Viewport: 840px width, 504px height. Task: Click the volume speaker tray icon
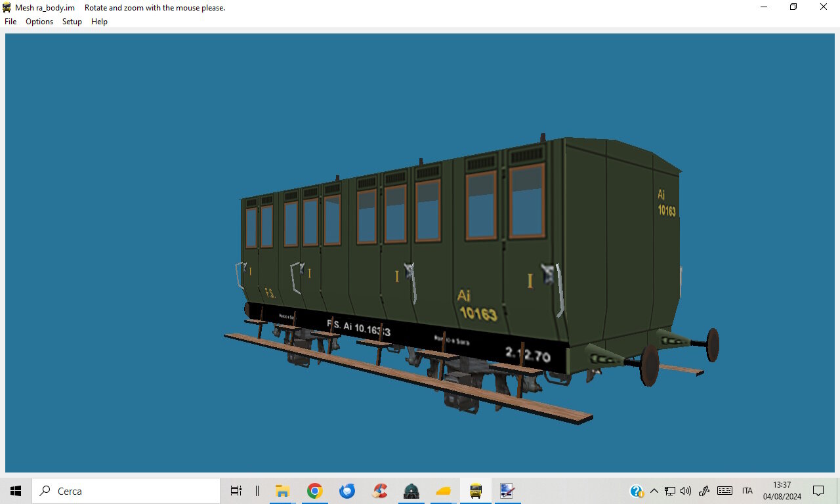tap(686, 491)
